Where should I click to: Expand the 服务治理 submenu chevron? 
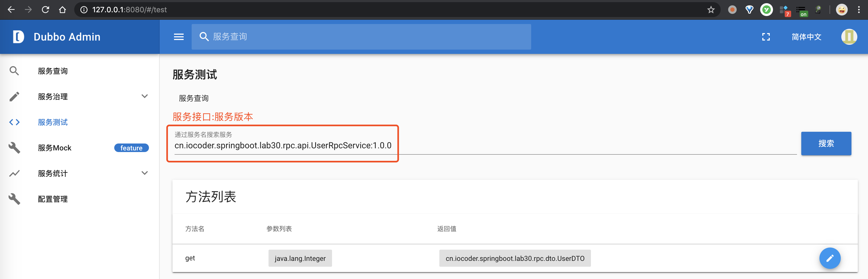145,97
